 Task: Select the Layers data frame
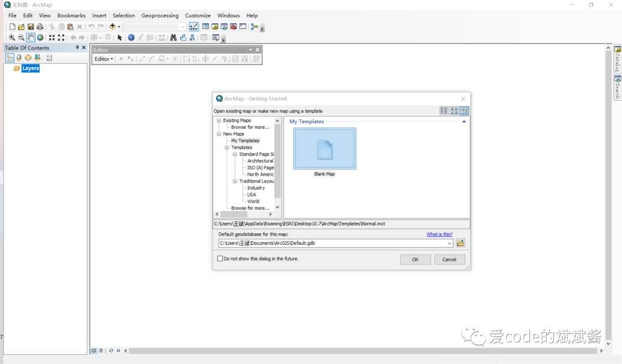click(30, 68)
